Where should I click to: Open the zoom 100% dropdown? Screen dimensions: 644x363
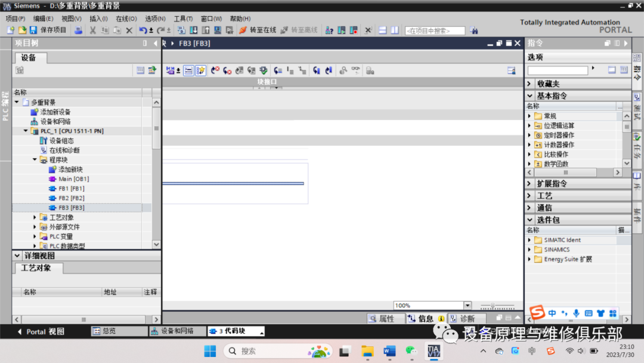467,306
